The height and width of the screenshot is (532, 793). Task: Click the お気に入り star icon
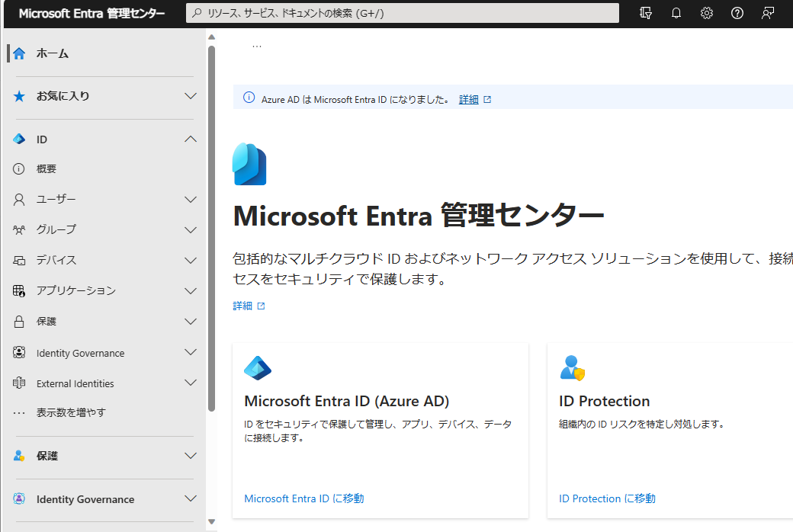tap(18, 98)
